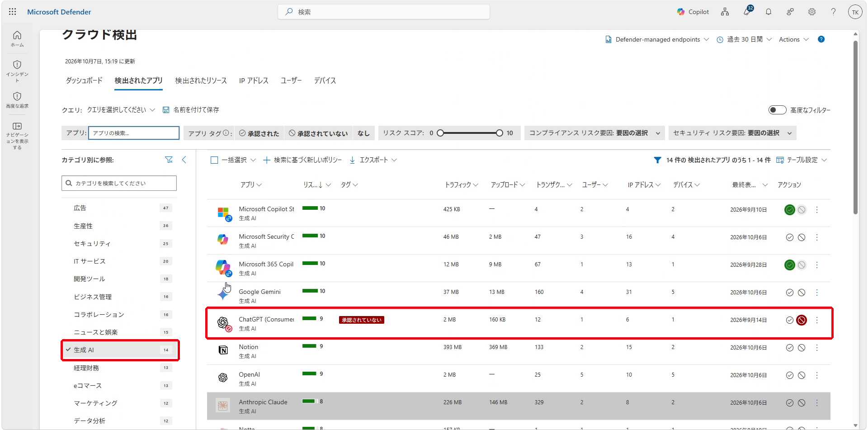Switch to the 検出されたリソース tab
Viewport: 868px width, 430px height.
201,80
